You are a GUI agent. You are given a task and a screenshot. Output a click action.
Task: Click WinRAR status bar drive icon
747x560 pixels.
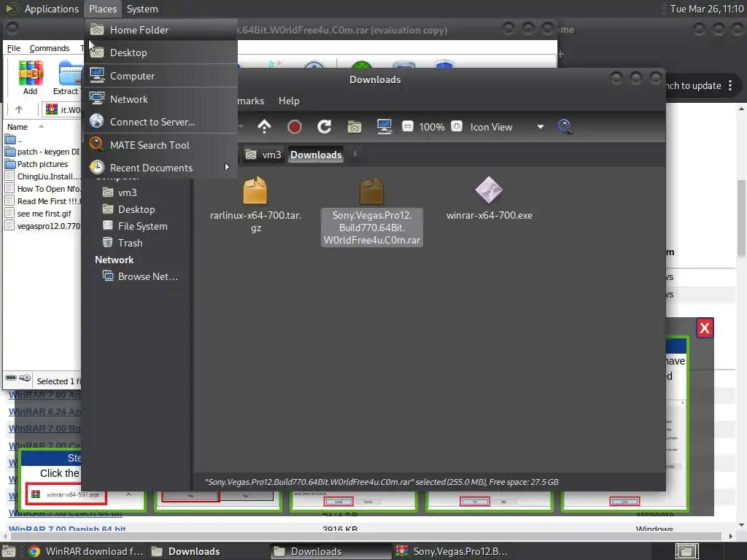10,378
